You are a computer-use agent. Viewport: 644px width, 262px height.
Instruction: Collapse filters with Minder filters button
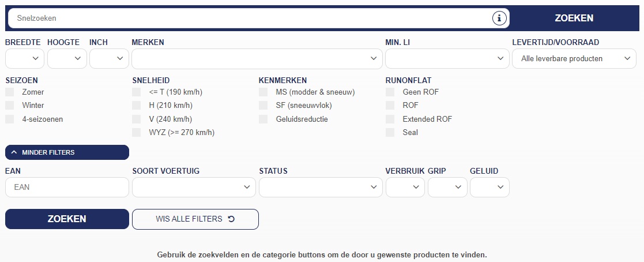point(67,152)
